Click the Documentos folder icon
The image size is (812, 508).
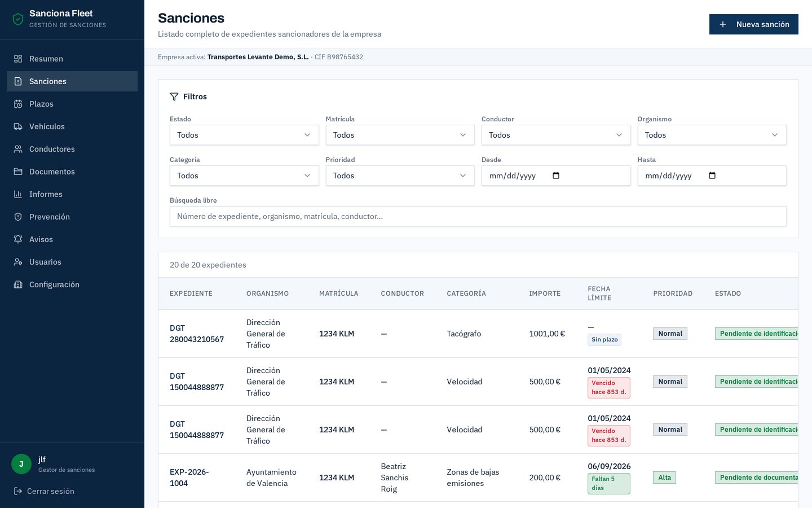(x=18, y=172)
